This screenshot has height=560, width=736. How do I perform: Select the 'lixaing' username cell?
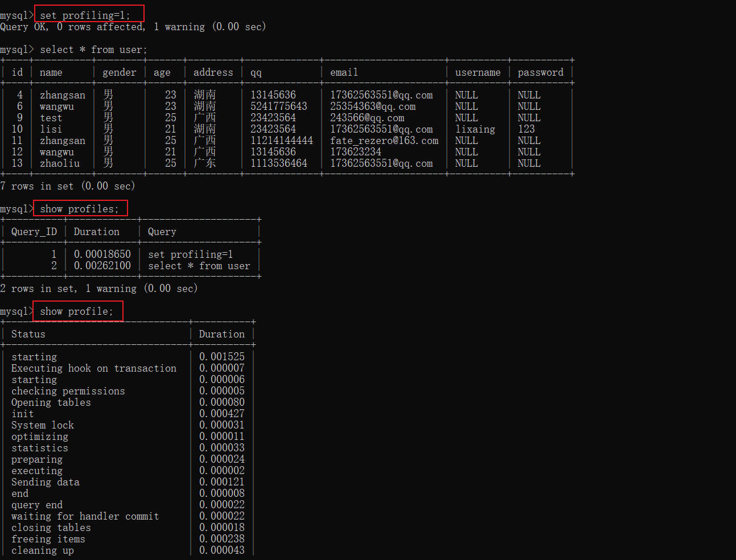[475, 129]
